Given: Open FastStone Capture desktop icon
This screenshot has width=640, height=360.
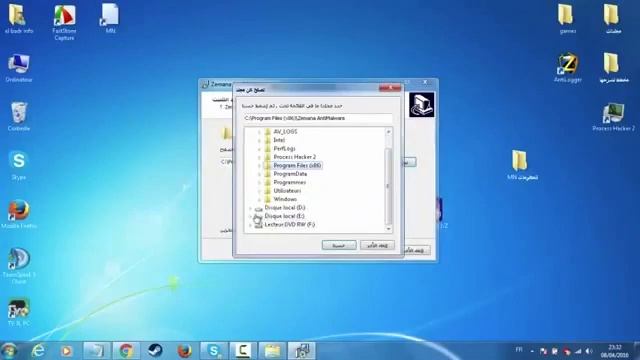Looking at the screenshot, I should [64, 22].
